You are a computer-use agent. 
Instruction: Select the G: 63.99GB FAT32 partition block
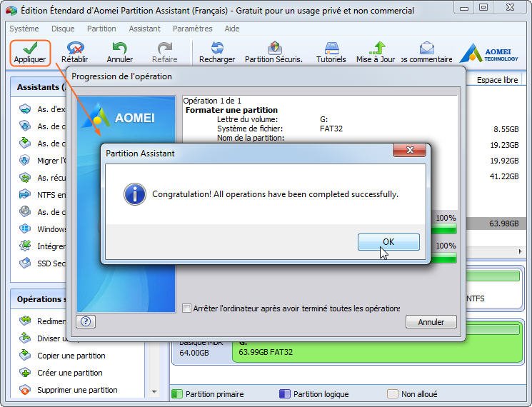(x=377, y=352)
